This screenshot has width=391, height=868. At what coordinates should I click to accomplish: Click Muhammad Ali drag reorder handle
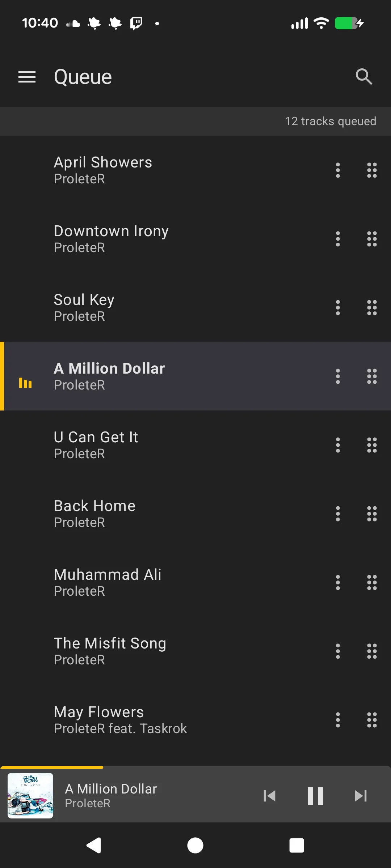click(372, 582)
